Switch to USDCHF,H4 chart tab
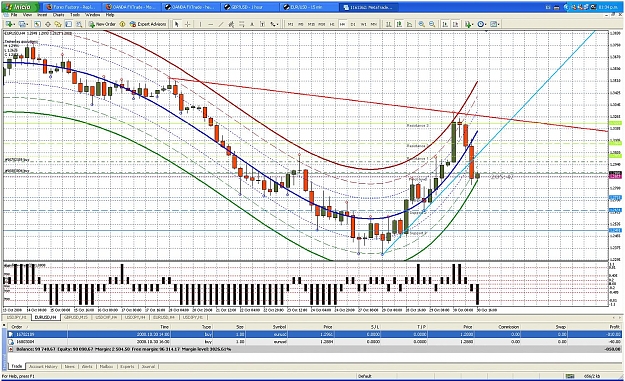This screenshot has height=381, width=625. coord(106,317)
